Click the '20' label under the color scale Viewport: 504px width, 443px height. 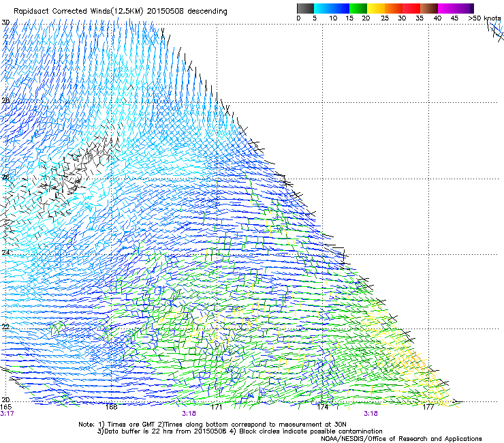(366, 18)
